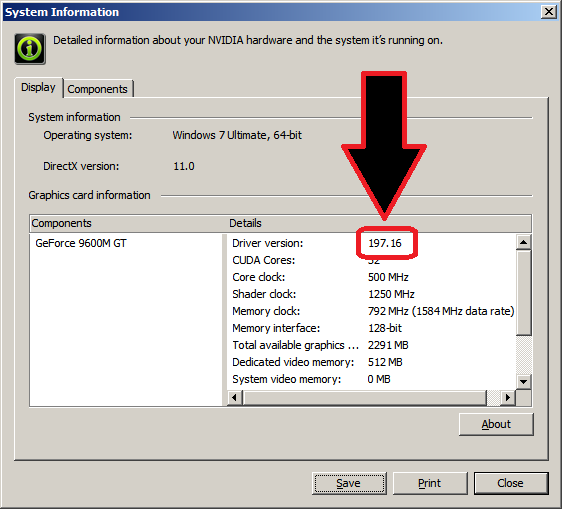Image resolution: width=562 pixels, height=509 pixels.
Task: Click the 500 MHz core clock value
Action: tap(388, 277)
